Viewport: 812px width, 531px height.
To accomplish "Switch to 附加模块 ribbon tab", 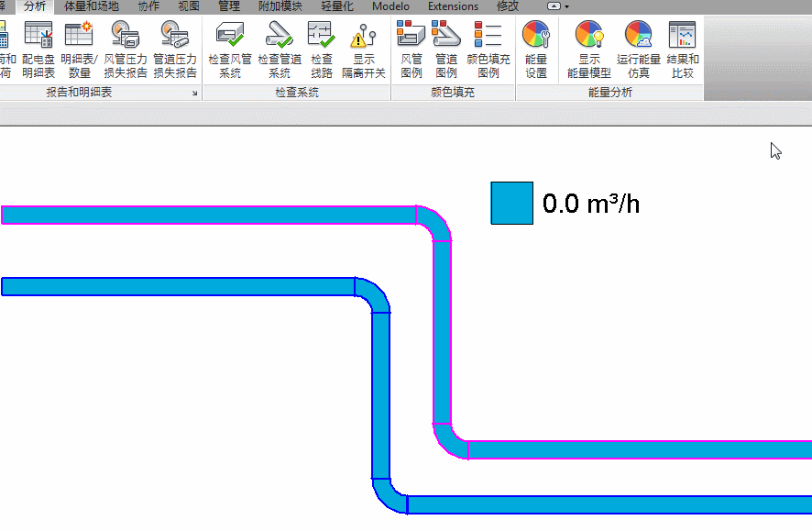I will (280, 6).
